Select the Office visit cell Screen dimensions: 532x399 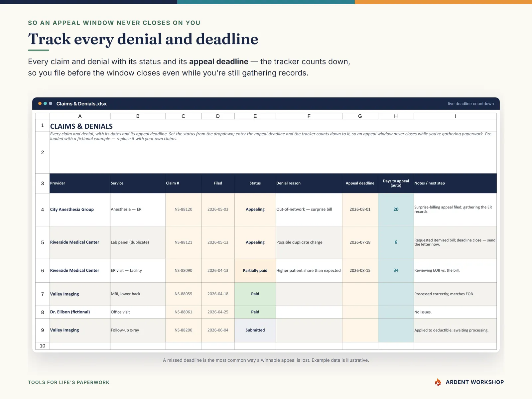pyautogui.click(x=138, y=312)
